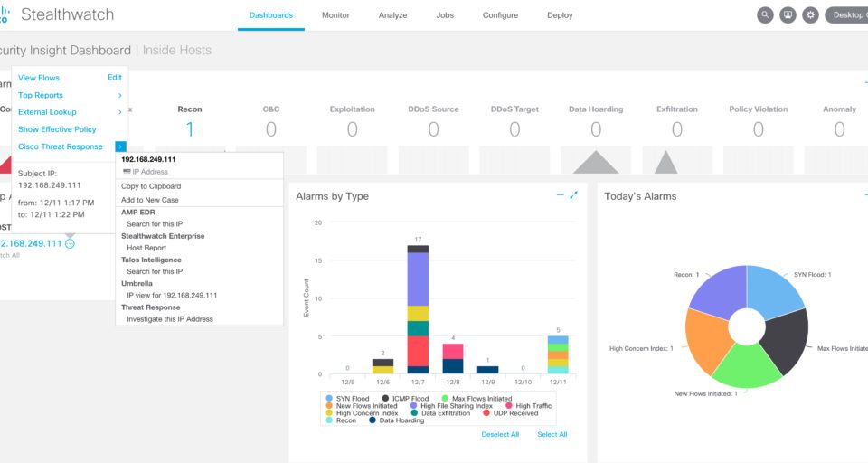Open Stealthwatch Enterprise Host Report
Screen dimensions: 868x463
pyautogui.click(x=146, y=248)
